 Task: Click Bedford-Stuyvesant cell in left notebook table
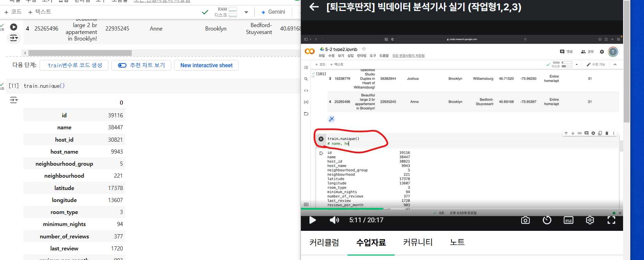pos(259,28)
